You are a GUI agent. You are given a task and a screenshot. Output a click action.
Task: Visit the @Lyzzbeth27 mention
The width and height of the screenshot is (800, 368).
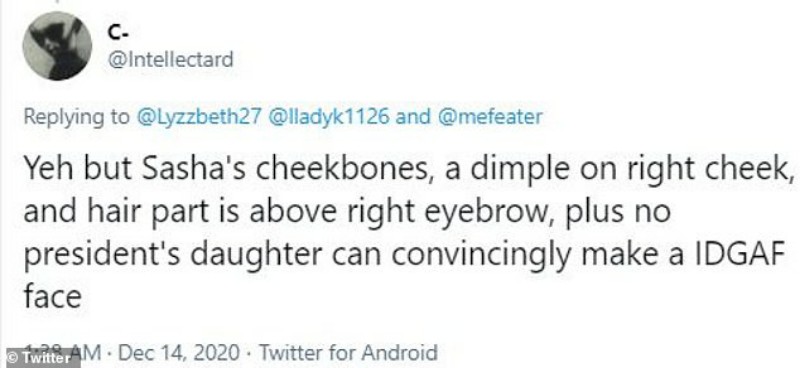point(197,117)
